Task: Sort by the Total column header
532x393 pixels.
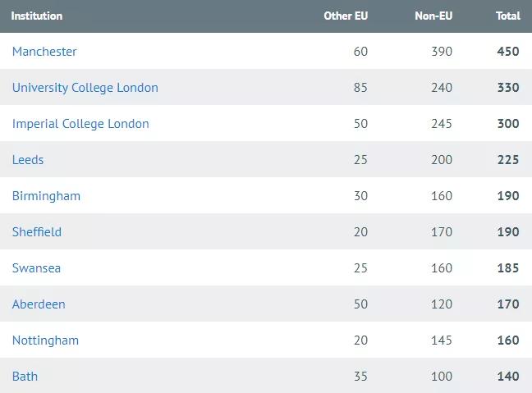Action: (x=507, y=16)
